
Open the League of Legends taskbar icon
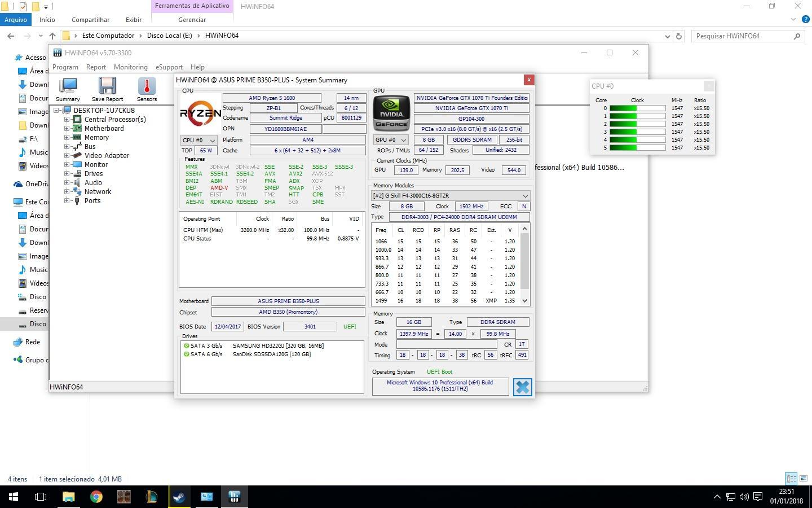(x=152, y=497)
